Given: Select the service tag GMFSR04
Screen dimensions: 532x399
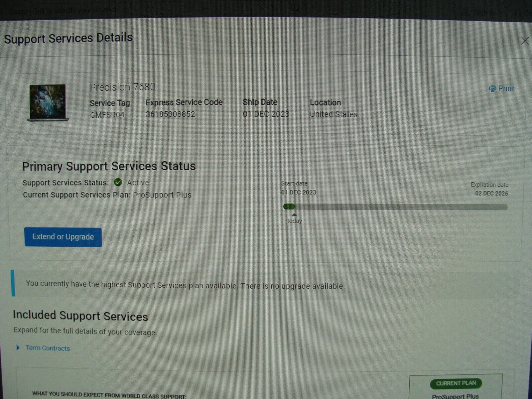Looking at the screenshot, I should tap(107, 115).
